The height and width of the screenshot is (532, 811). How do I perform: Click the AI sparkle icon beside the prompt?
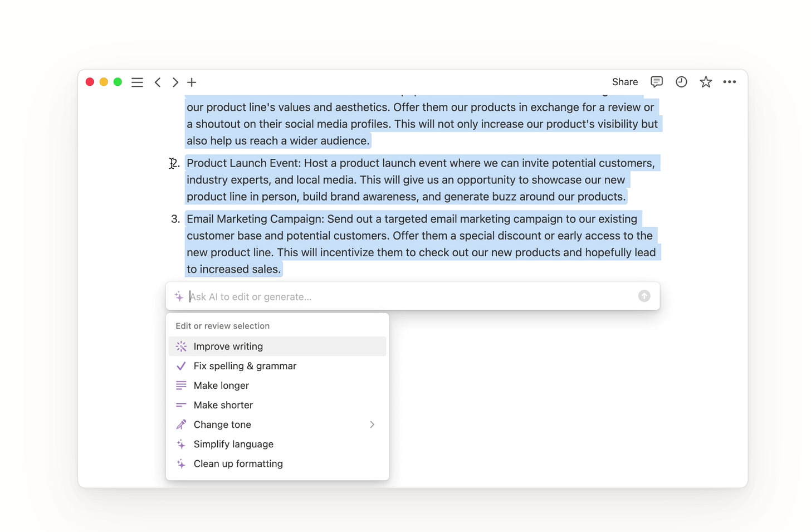click(179, 296)
